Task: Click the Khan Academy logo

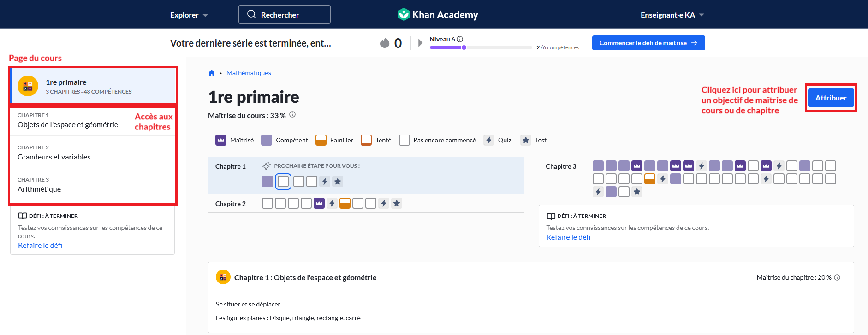Action: [x=438, y=14]
